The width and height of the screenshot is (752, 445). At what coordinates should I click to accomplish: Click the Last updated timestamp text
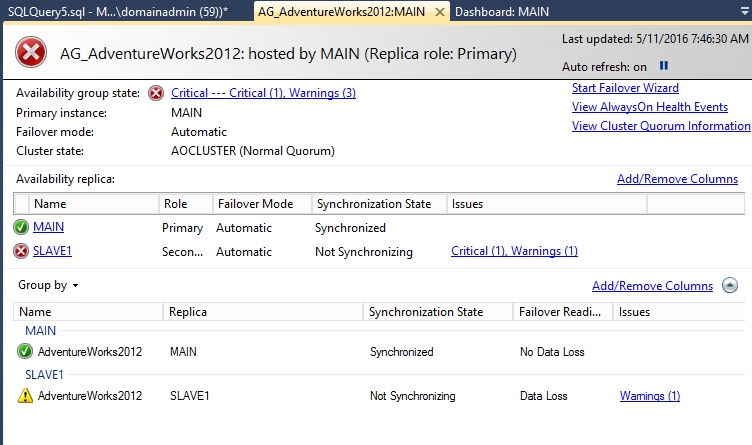655,38
